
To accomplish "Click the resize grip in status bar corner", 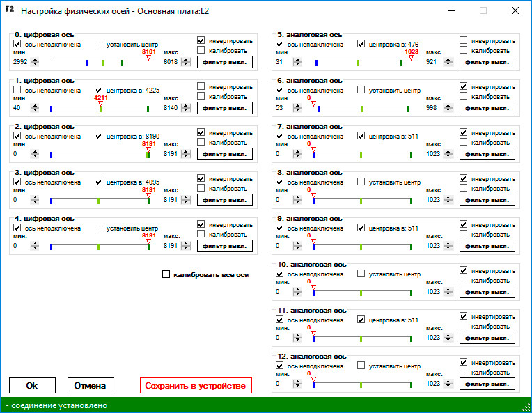I will tap(527, 408).
